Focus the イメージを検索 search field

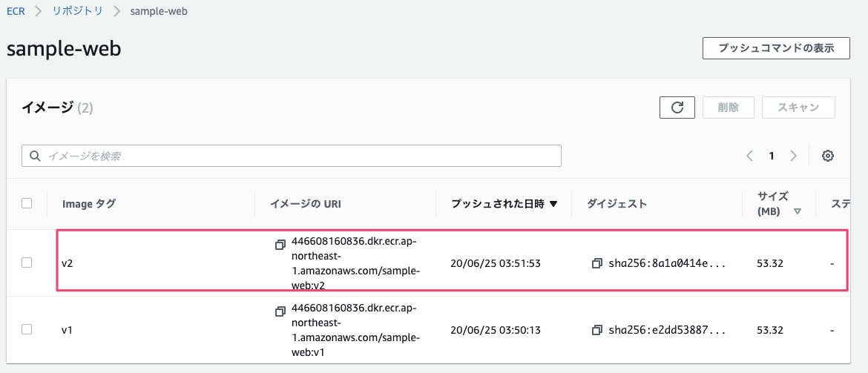[x=297, y=156]
